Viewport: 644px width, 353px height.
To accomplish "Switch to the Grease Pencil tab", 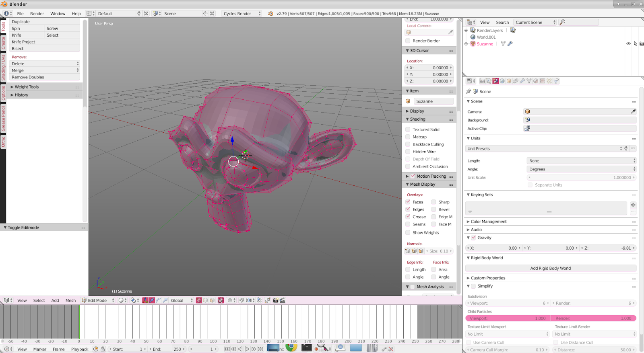I will coord(3,119).
